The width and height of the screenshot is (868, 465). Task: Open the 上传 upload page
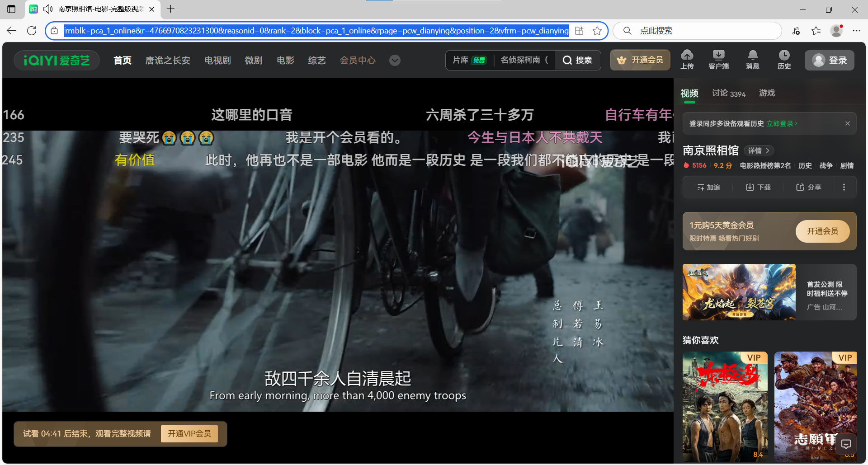point(687,59)
